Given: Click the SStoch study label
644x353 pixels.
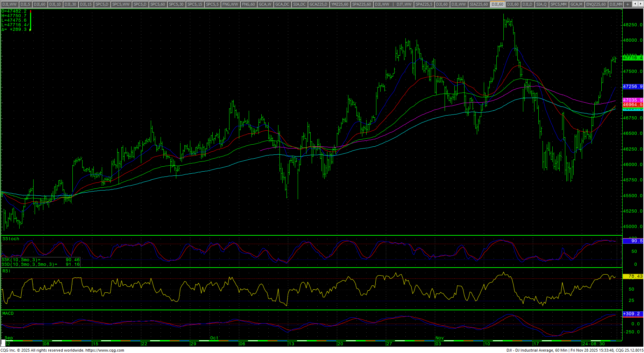Looking at the screenshot, I should (11, 239).
